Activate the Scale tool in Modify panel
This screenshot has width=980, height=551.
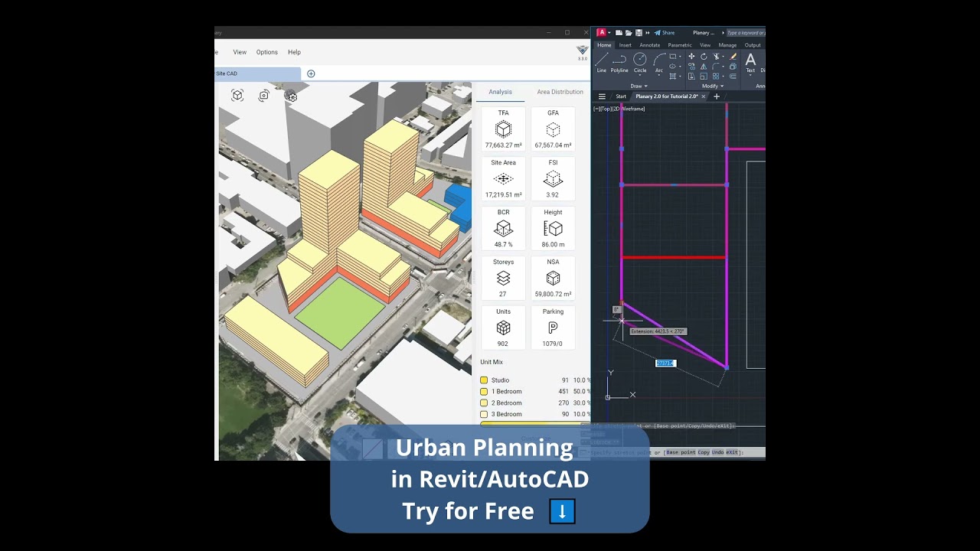coord(704,77)
